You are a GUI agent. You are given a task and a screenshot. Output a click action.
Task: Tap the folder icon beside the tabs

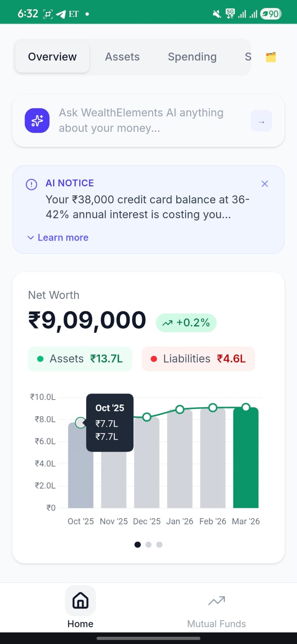[x=270, y=57]
